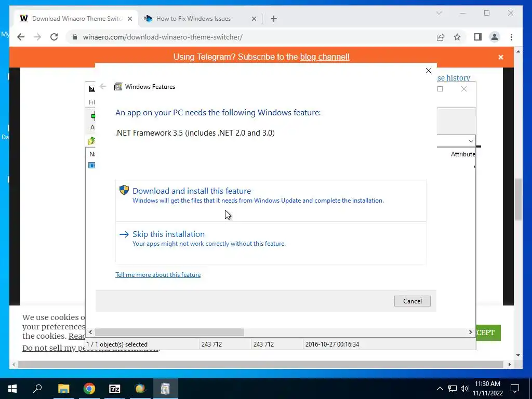Bookmark this page with star icon

[x=457, y=37]
